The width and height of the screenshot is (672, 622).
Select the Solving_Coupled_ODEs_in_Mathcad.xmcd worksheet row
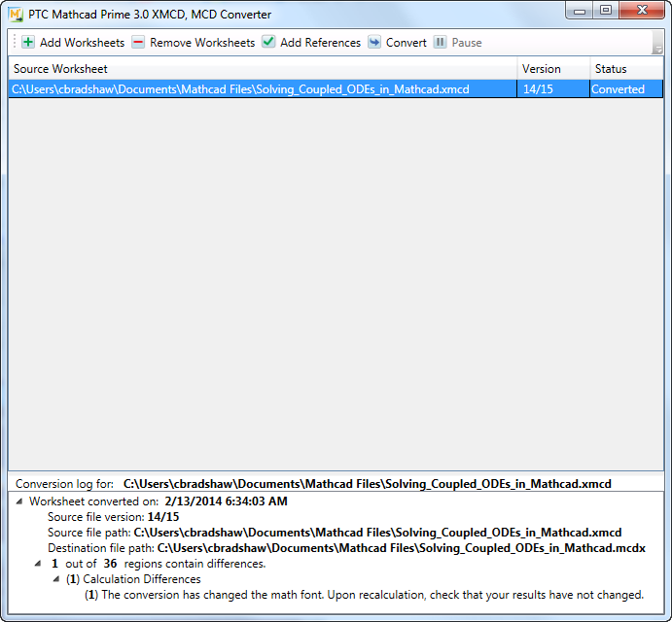(x=336, y=89)
